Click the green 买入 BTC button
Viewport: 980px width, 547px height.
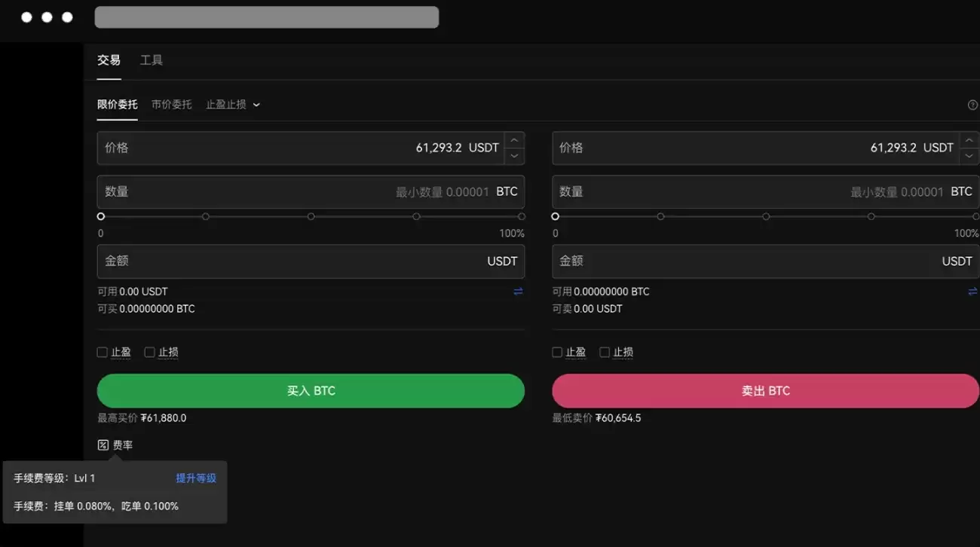[311, 390]
